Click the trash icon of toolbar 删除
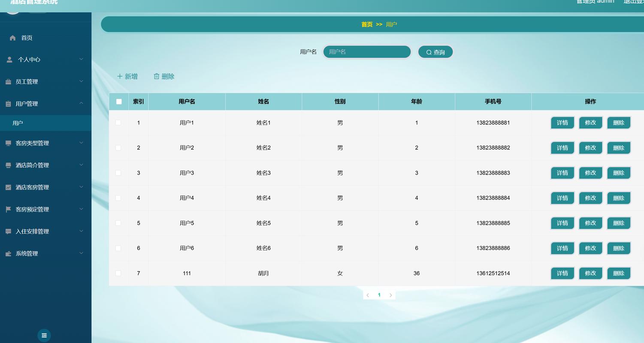Screen dimensions: 644x343 (x=157, y=76)
